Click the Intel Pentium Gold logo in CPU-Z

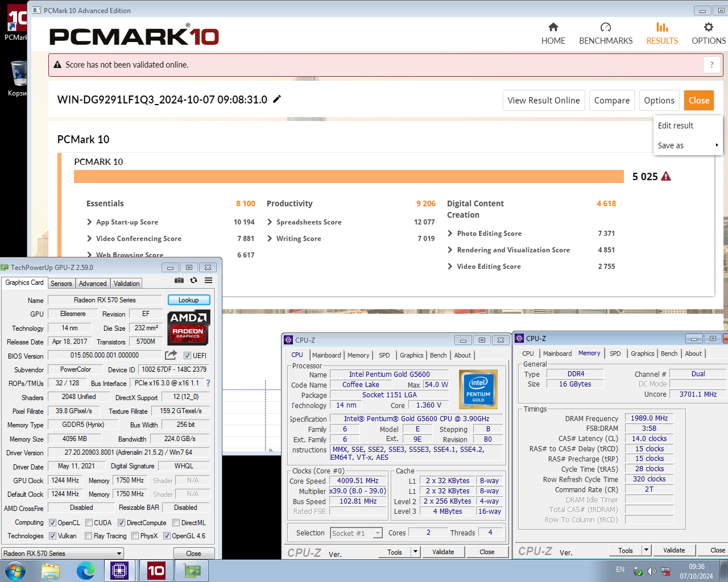[x=478, y=389]
